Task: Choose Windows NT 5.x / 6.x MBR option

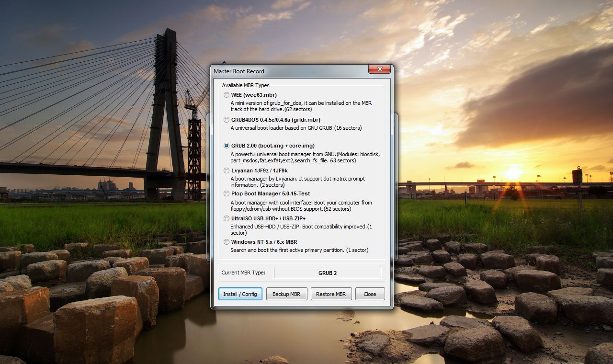Action: [x=261, y=242]
